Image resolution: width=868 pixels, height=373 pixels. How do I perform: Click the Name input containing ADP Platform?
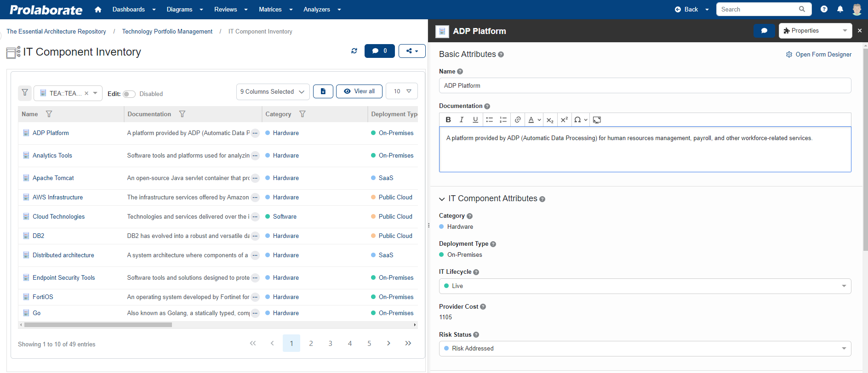[x=645, y=85]
